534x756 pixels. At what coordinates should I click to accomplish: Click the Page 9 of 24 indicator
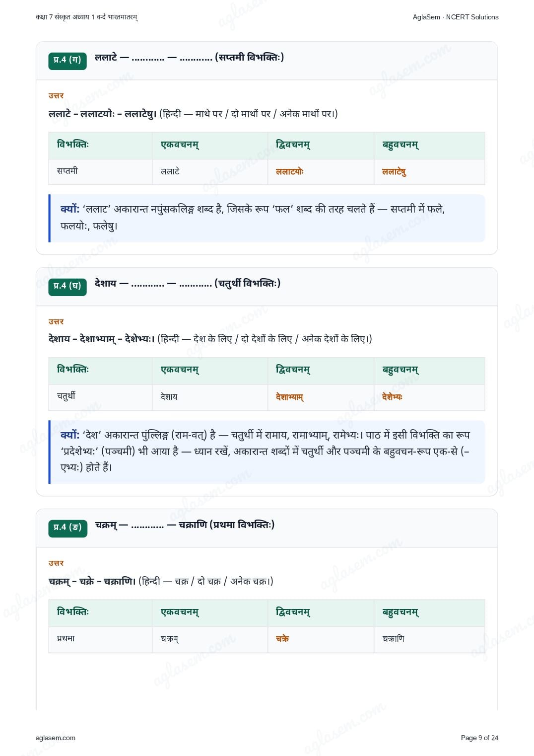pos(479,738)
